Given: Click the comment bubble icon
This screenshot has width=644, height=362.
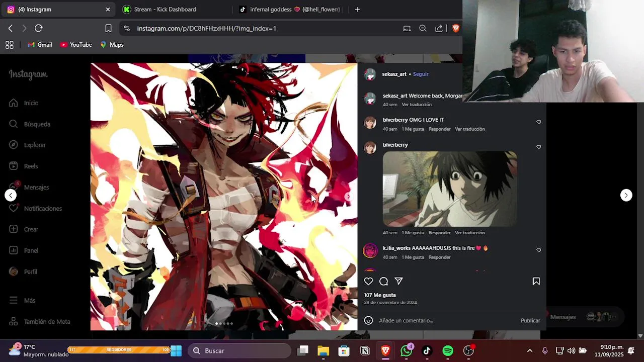Looking at the screenshot, I should click(384, 282).
